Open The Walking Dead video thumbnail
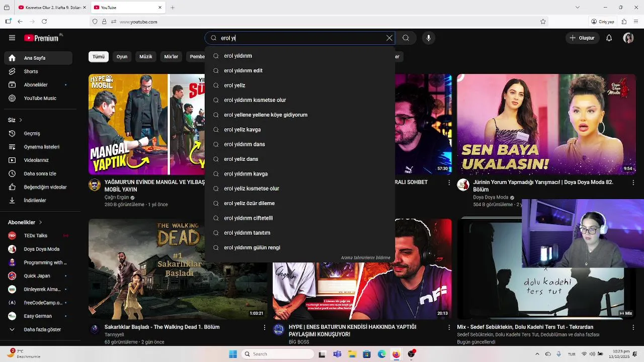The image size is (644, 362). point(178,269)
